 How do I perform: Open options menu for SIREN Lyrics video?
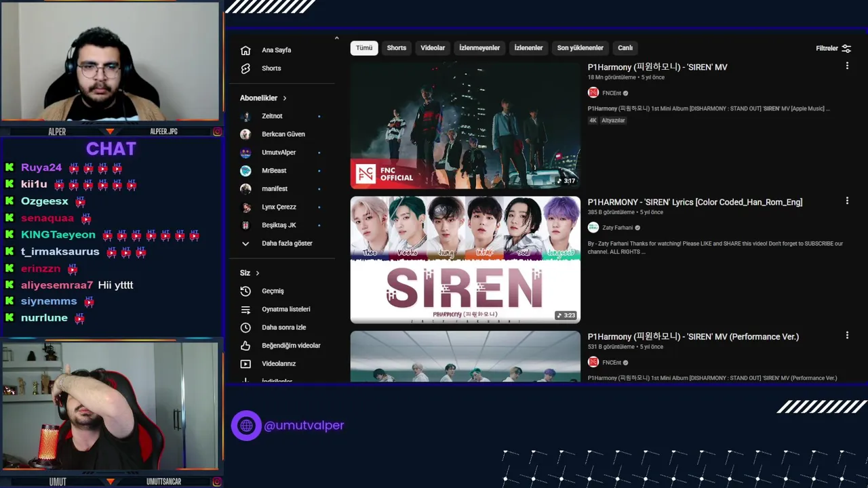coord(847,201)
